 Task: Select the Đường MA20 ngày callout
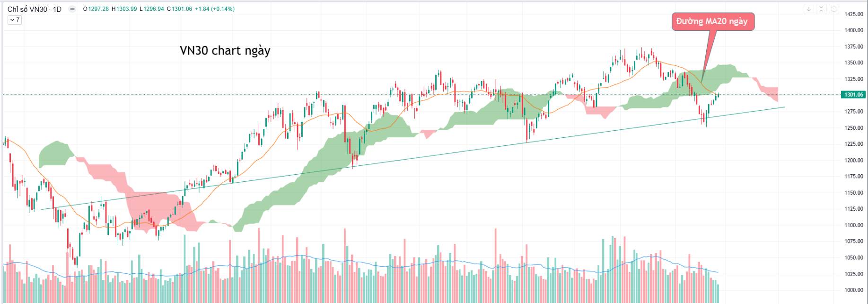click(x=712, y=21)
